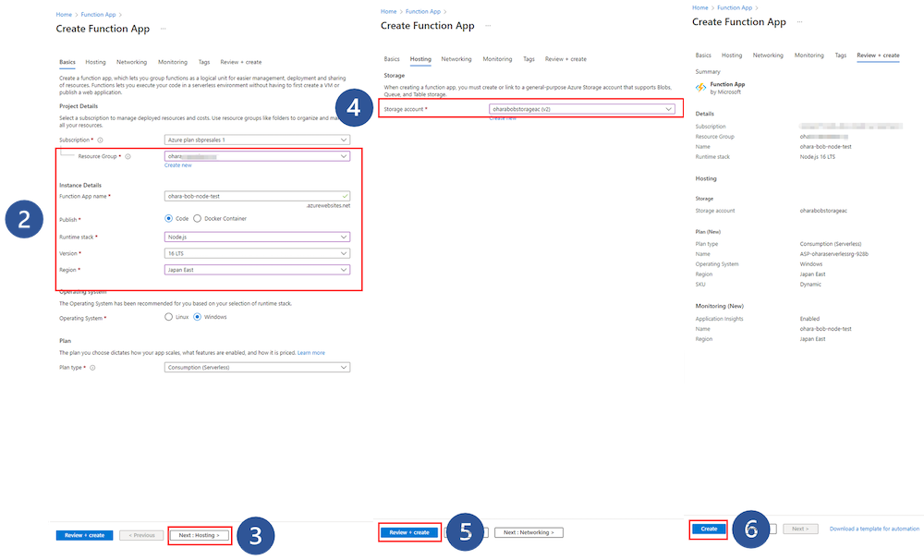Click the oharabobstorageac storage account value

[x=823, y=211]
